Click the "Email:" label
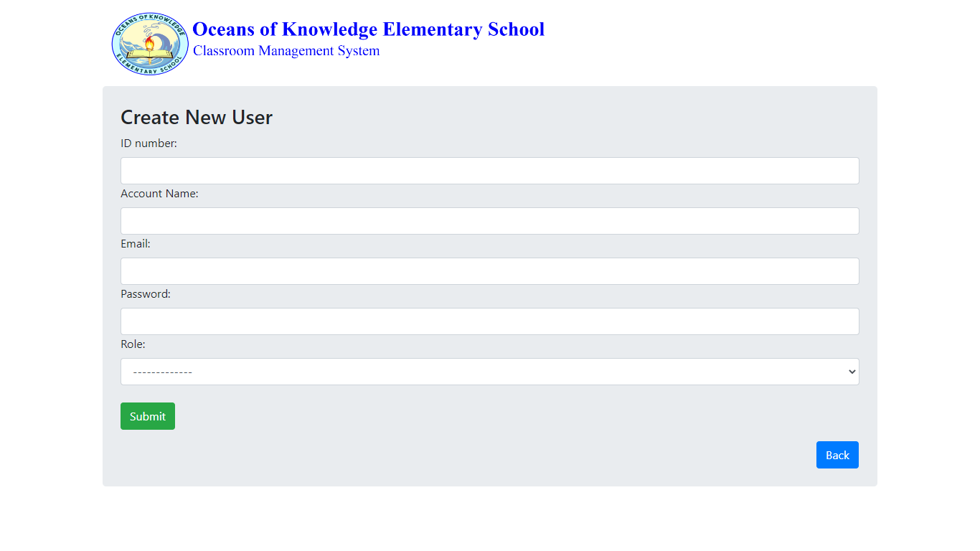Viewport: 980px width, 551px height. 136,244
